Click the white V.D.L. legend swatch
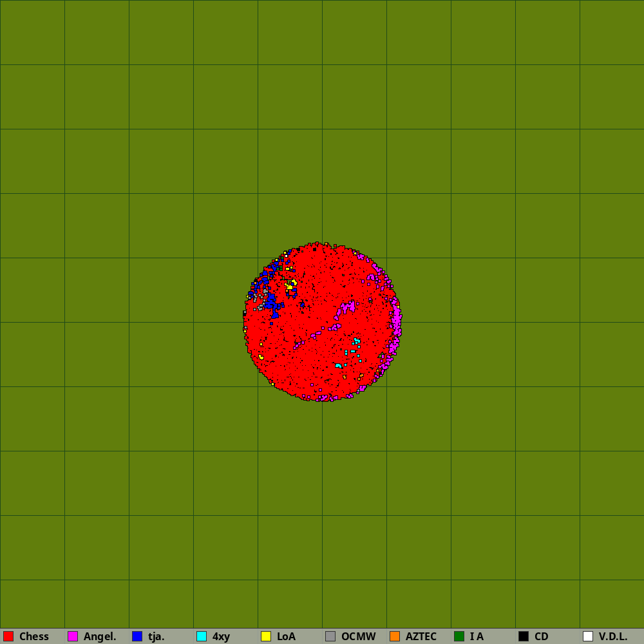 click(x=588, y=636)
